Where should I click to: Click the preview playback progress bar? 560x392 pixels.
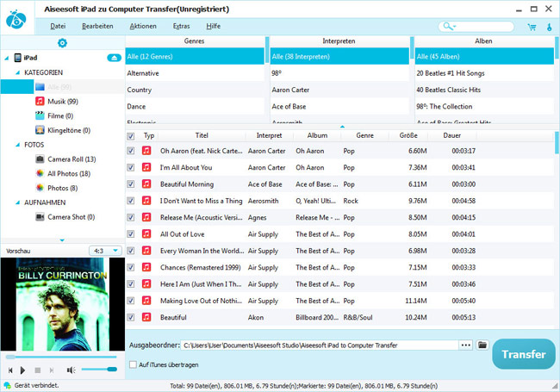pyautogui.click(x=61, y=357)
